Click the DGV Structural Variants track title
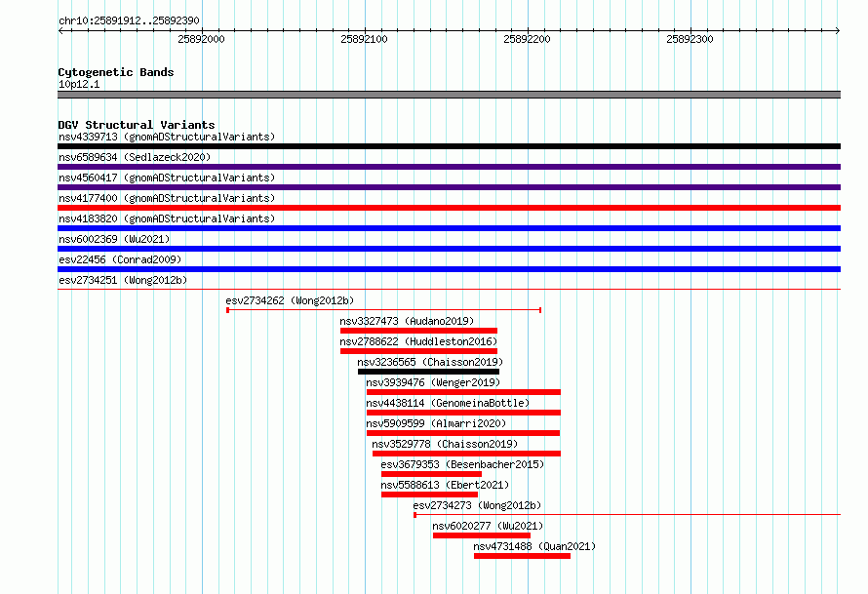868x594 pixels. 137,125
